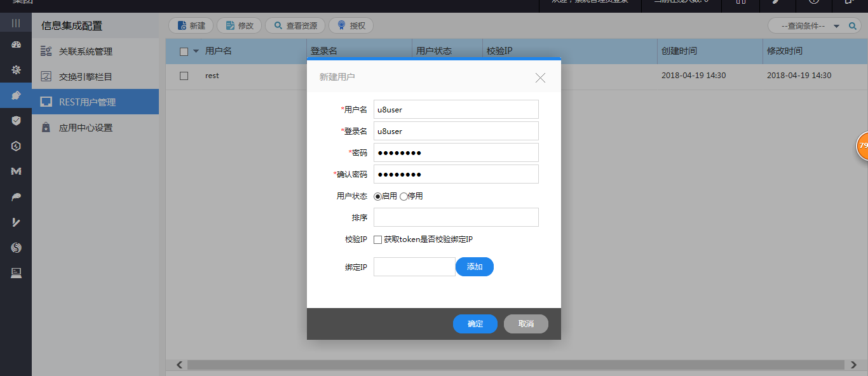
Task: Click into 用户名 input field
Action: [x=456, y=109]
